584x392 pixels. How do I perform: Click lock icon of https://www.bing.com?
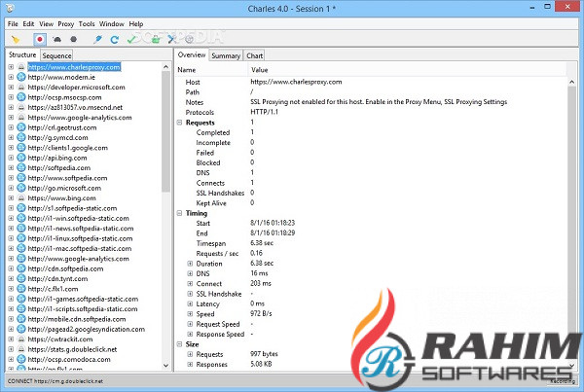(21, 198)
